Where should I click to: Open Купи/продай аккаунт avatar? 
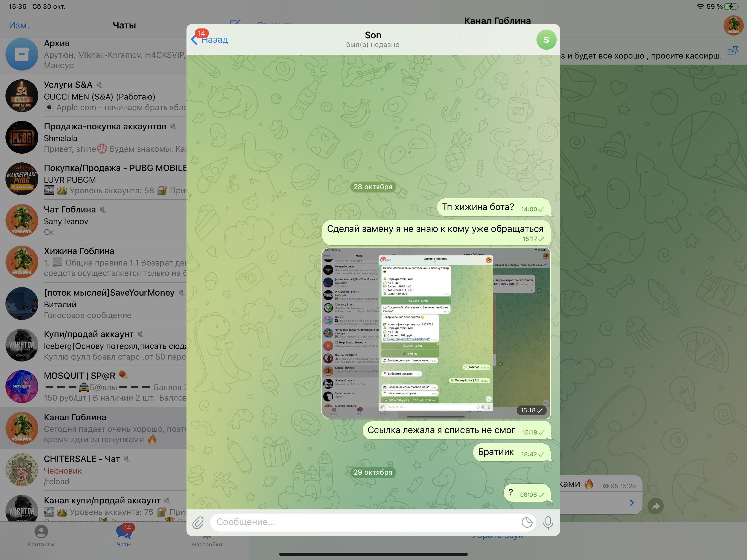click(x=22, y=345)
